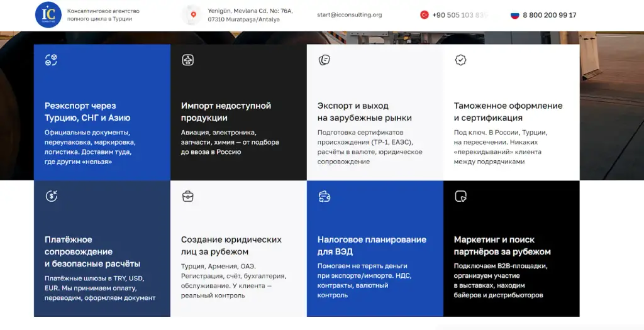Open the Yenigün, Mevlana Cd. address
This screenshot has width=644, height=330.
pyautogui.click(x=250, y=15)
